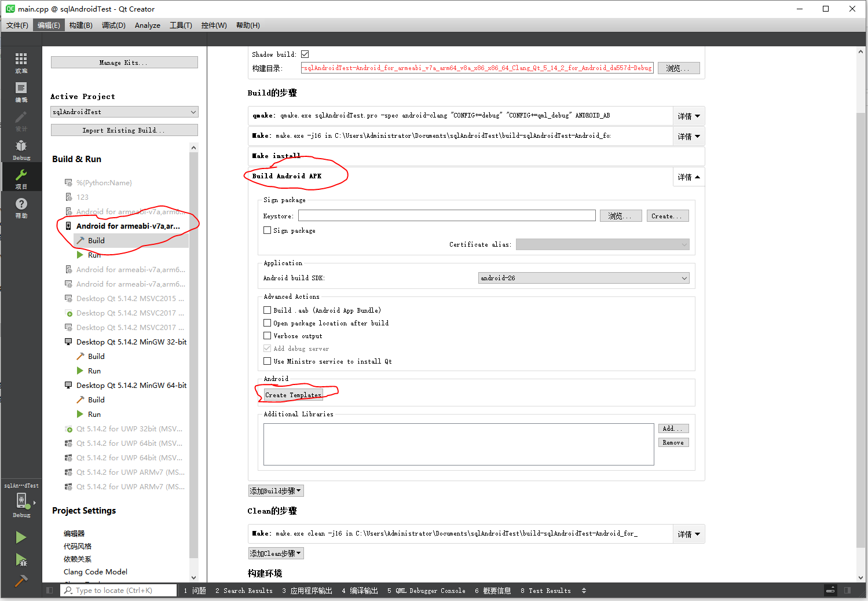This screenshot has height=601, width=868.
Task: Open Active Project sqlAndroidTest dropdown
Action: point(124,112)
